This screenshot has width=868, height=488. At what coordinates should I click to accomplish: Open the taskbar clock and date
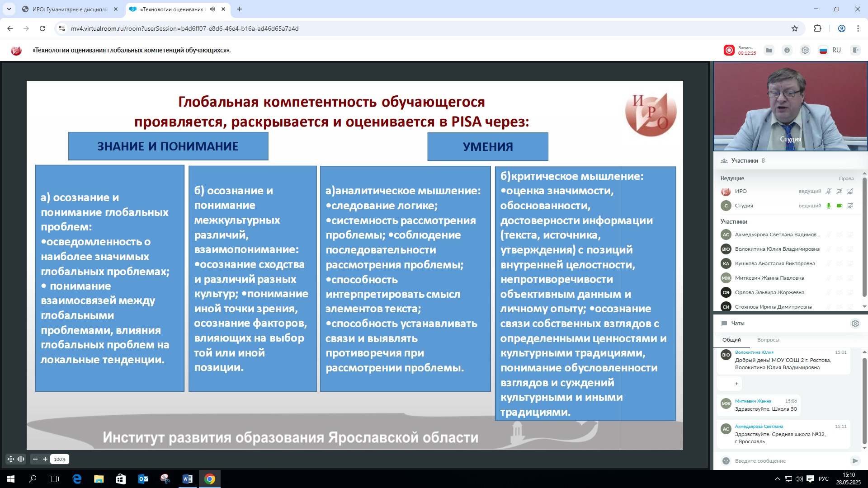pyautogui.click(x=849, y=479)
